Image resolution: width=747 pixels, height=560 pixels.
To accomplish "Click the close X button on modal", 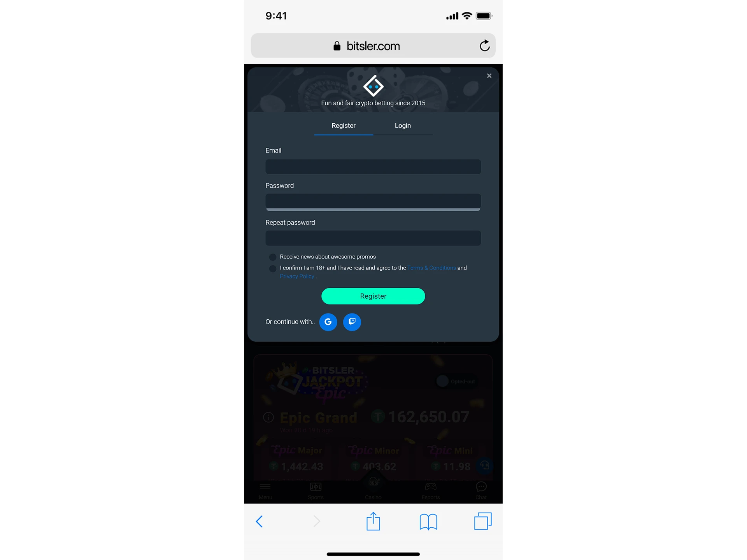I will (x=489, y=75).
